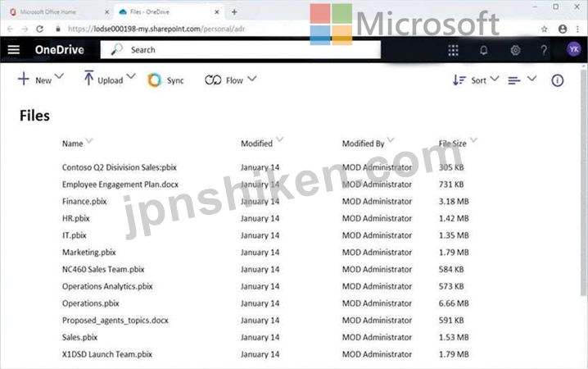Click the 6.66 MB file size cell

pos(454,303)
